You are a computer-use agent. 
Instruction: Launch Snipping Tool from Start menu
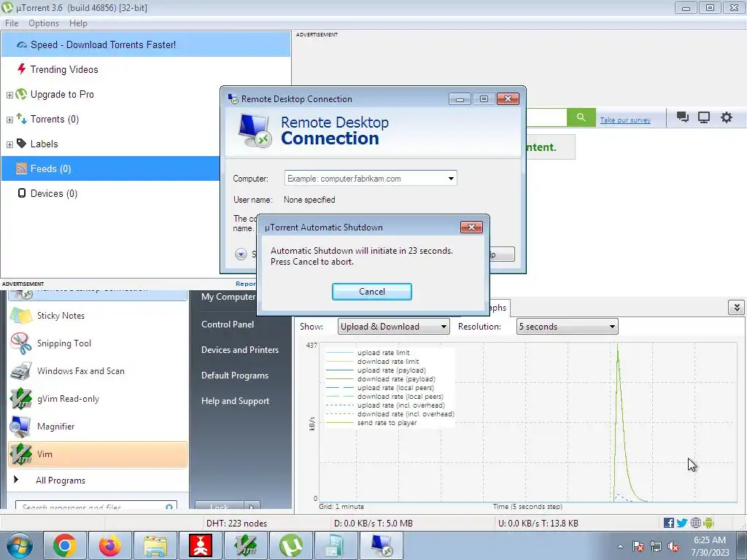(x=98, y=343)
